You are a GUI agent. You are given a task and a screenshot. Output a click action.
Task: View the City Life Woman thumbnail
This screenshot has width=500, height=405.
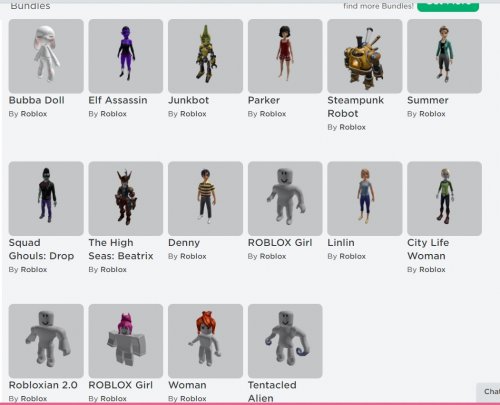(x=444, y=199)
